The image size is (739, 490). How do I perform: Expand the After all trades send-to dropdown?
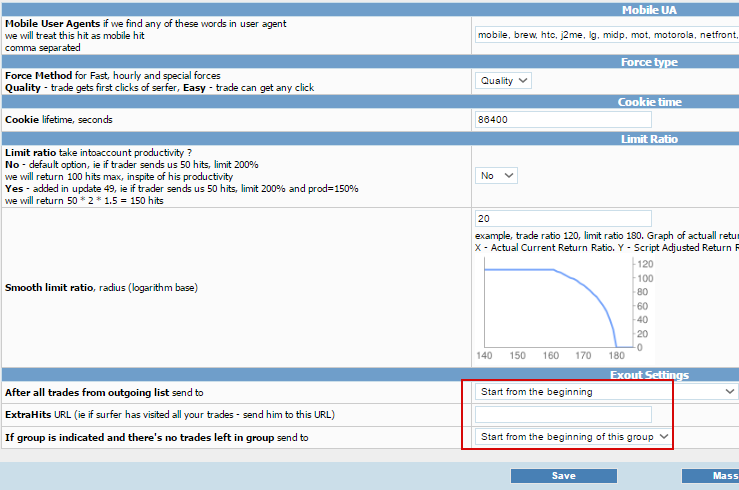(607, 392)
